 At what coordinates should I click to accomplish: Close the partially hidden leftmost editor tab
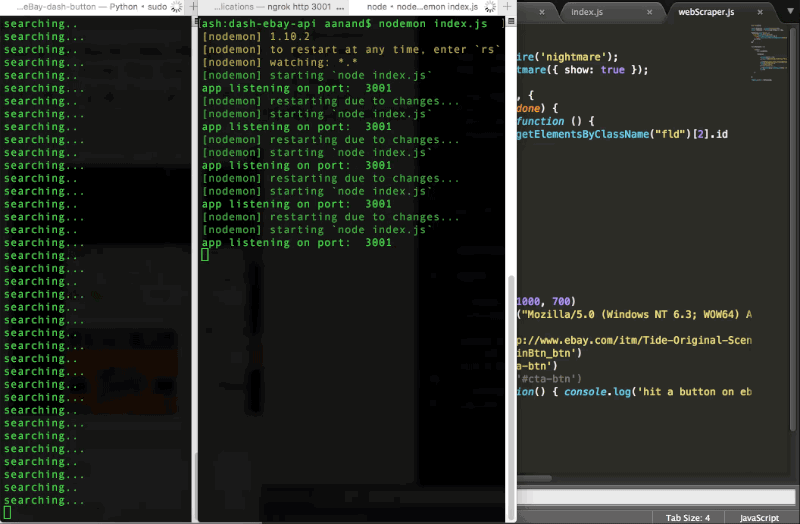(x=542, y=12)
